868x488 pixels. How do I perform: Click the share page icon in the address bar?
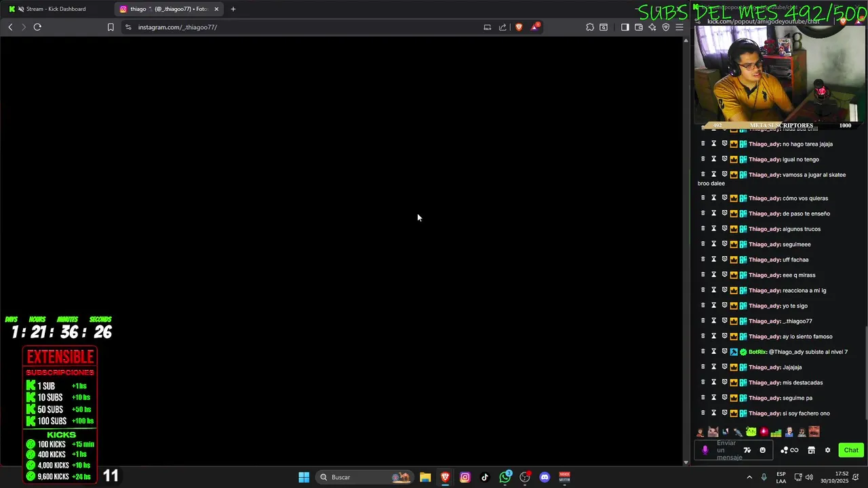[502, 27]
